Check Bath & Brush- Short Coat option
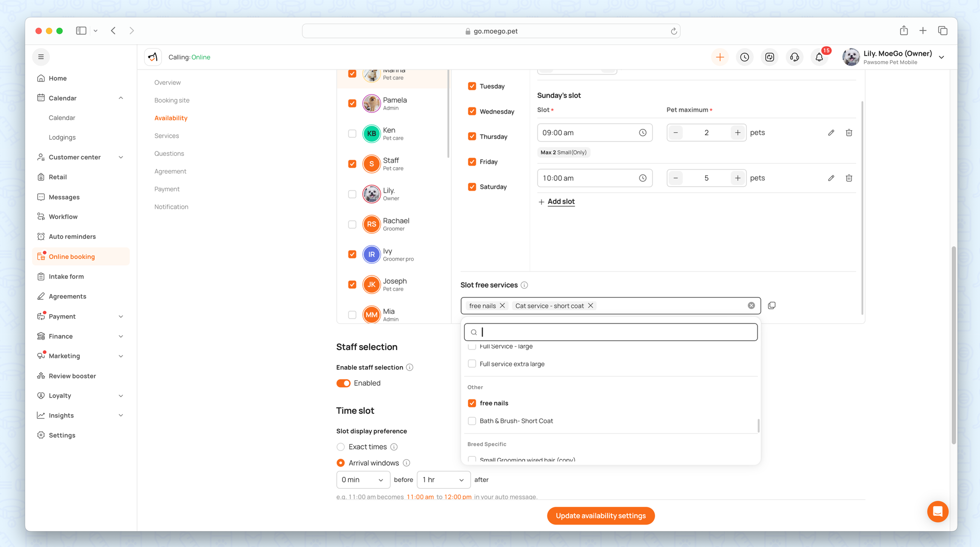 [x=472, y=421]
